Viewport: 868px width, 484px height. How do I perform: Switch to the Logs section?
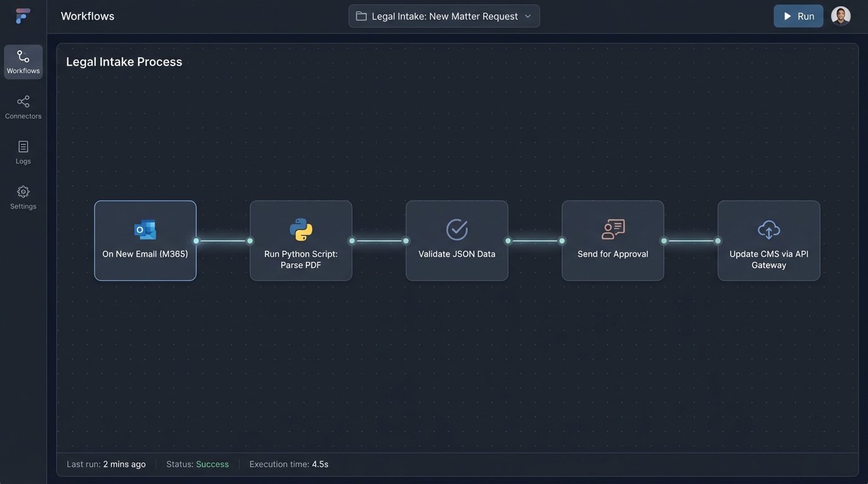tap(23, 151)
